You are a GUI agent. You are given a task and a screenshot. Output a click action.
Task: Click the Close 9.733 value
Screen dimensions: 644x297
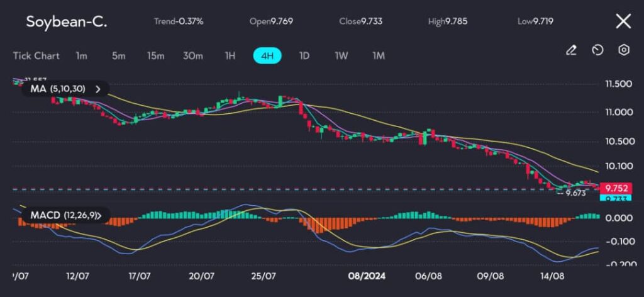coord(360,21)
